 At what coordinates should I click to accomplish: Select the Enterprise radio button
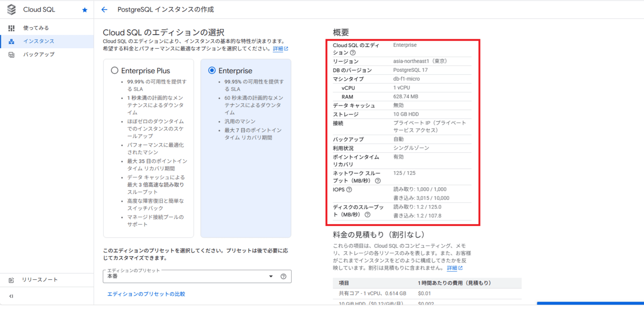pyautogui.click(x=212, y=71)
